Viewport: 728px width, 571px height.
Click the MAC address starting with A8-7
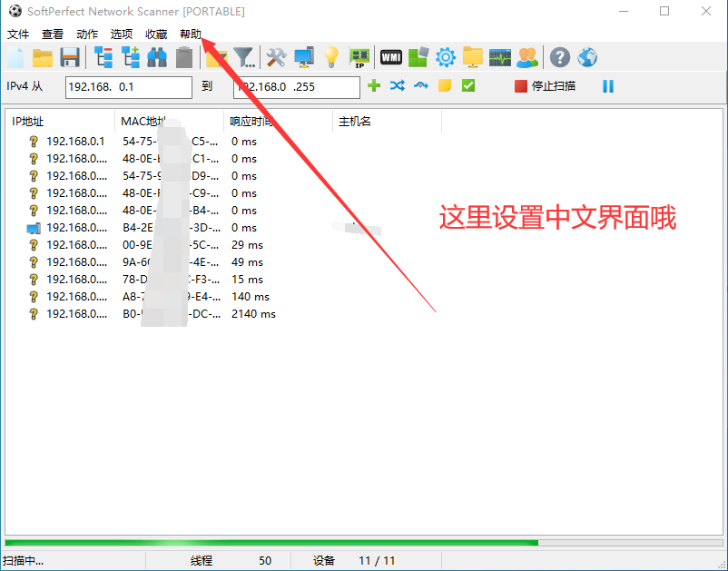(172, 297)
